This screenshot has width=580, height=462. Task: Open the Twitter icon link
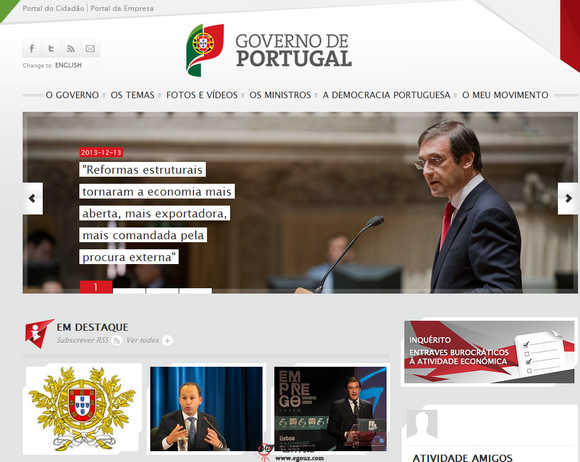51,48
